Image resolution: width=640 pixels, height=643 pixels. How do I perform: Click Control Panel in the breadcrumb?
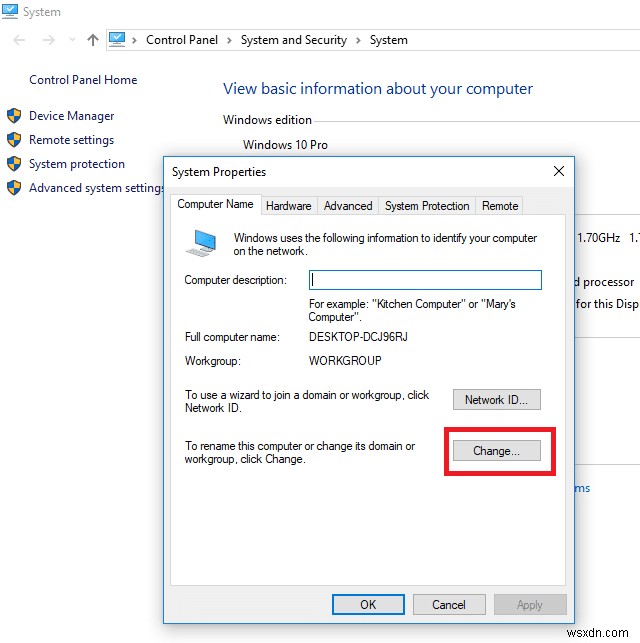tap(182, 40)
